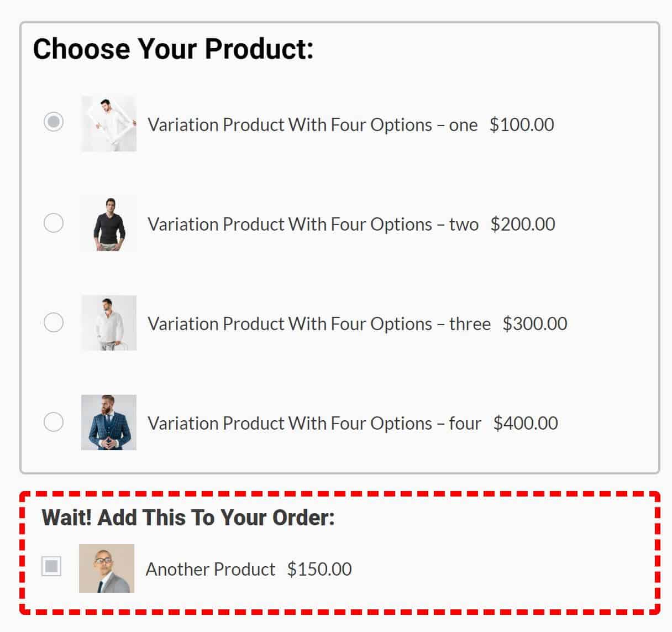This screenshot has width=672, height=632.
Task: Click the $300.00 price
Action: (535, 324)
